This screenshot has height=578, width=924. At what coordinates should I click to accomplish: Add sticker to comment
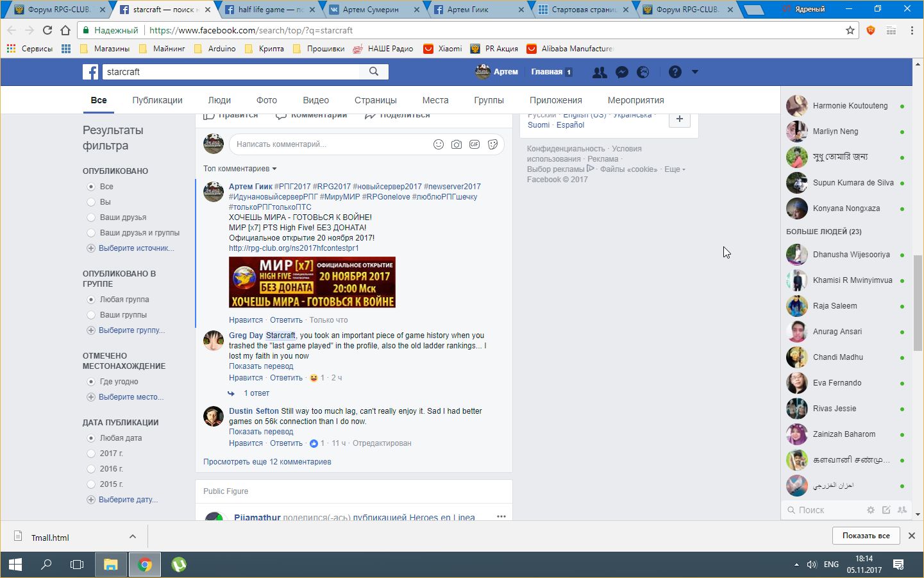click(x=492, y=144)
